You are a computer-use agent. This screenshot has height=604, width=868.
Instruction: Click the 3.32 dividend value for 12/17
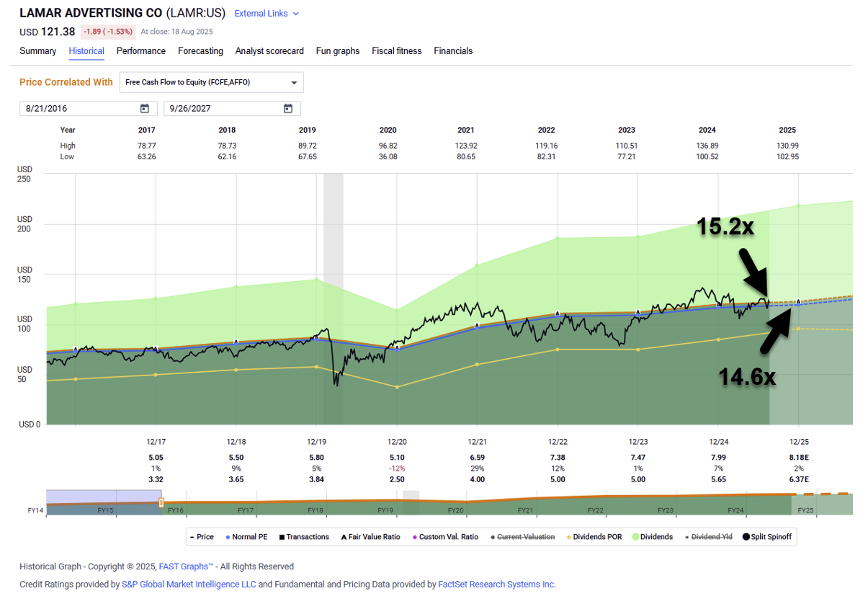[x=156, y=479]
